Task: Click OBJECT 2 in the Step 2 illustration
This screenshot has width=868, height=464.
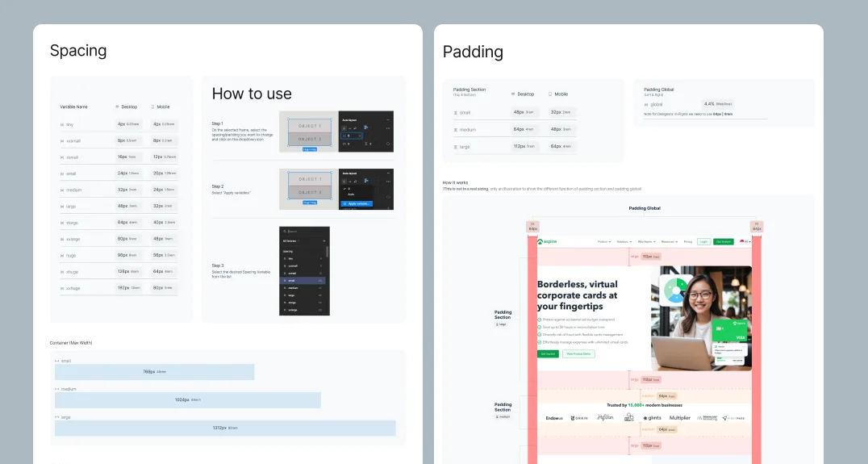Action: (310, 192)
